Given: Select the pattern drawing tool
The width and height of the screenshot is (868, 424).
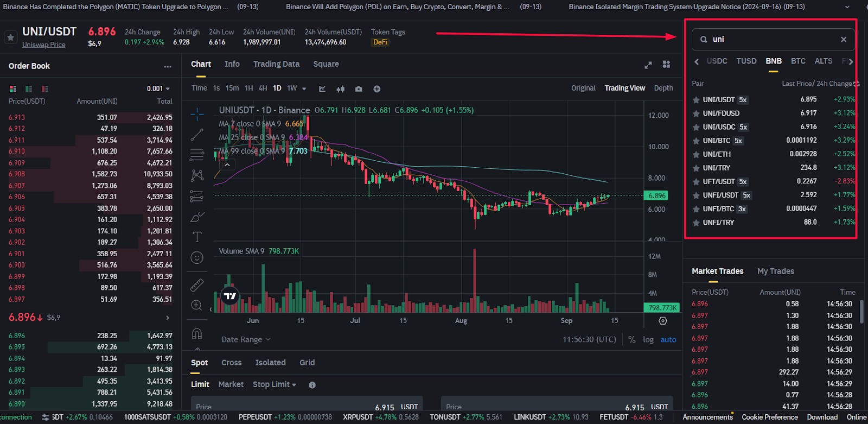Looking at the screenshot, I should 197,175.
